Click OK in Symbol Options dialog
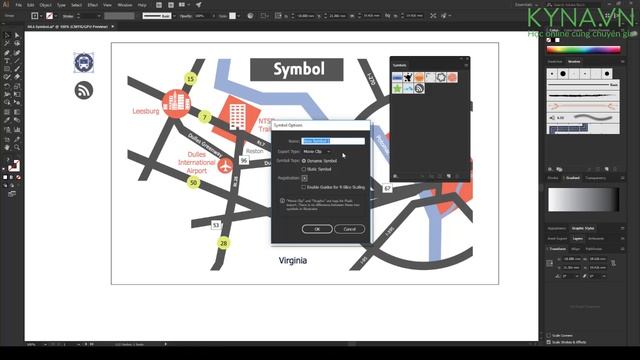The image size is (640, 360). click(x=317, y=229)
